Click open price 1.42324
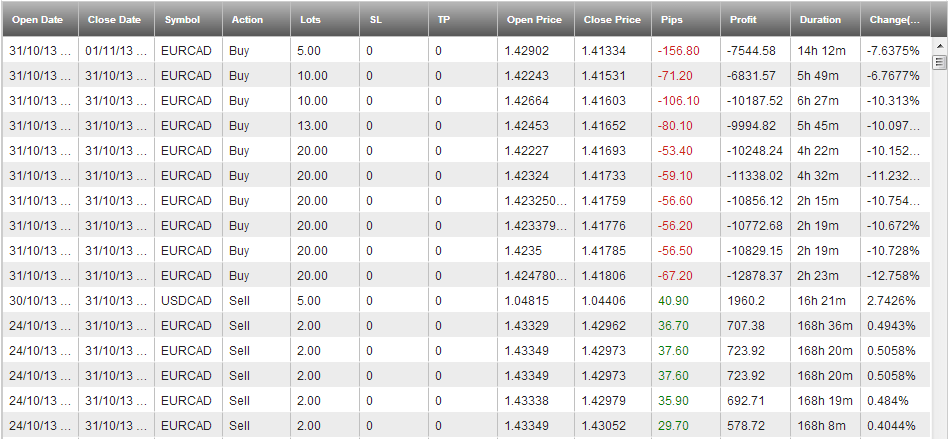 click(x=527, y=176)
